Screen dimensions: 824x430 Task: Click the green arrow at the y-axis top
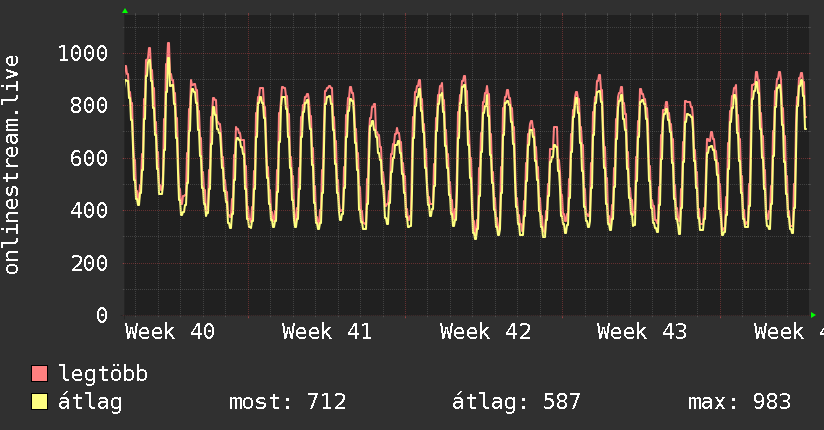125,11
